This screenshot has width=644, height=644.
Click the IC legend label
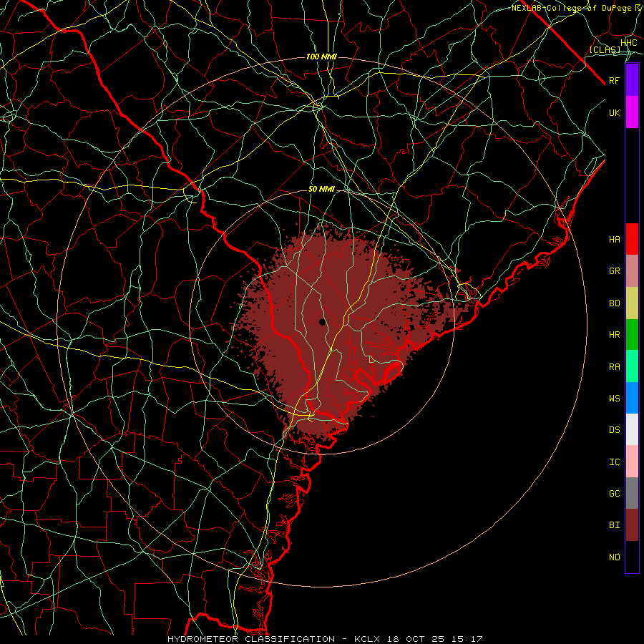[614, 462]
